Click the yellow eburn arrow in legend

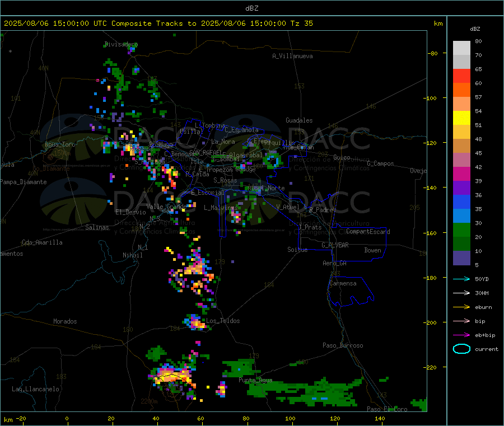pos(461,307)
